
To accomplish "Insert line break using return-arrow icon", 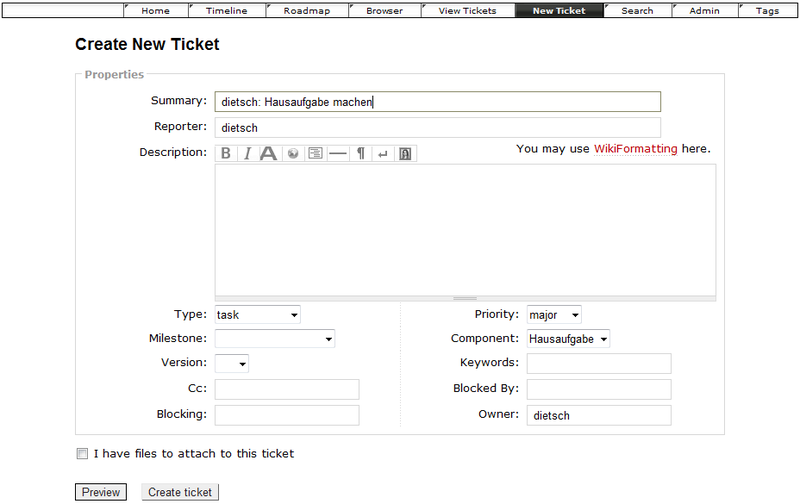I will tap(382, 153).
